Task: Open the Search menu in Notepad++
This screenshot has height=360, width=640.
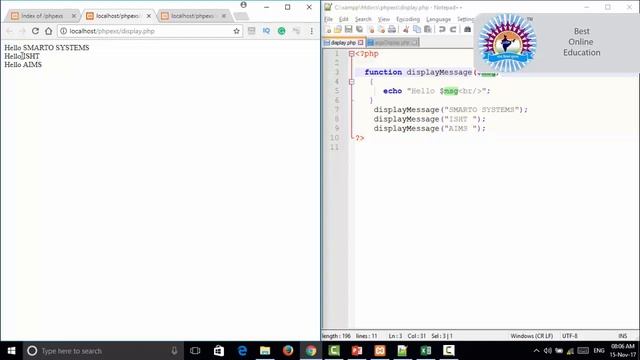Action: [363, 19]
